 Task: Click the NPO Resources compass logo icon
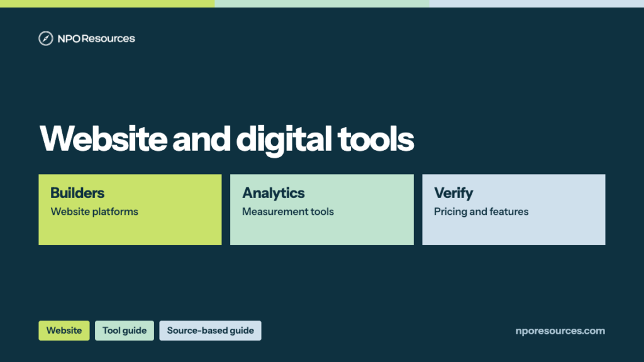[45, 38]
